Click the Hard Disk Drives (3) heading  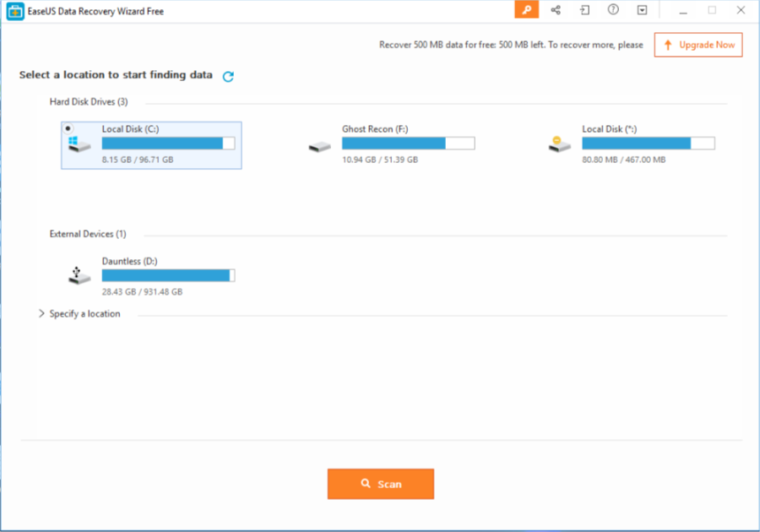click(x=89, y=101)
